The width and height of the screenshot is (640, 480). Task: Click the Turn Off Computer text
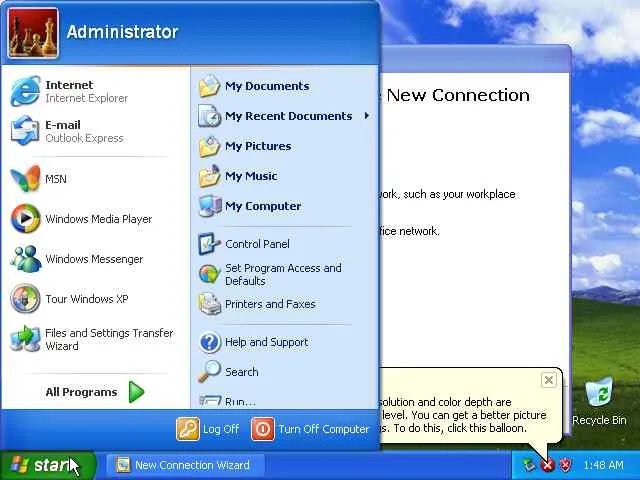[324, 429]
